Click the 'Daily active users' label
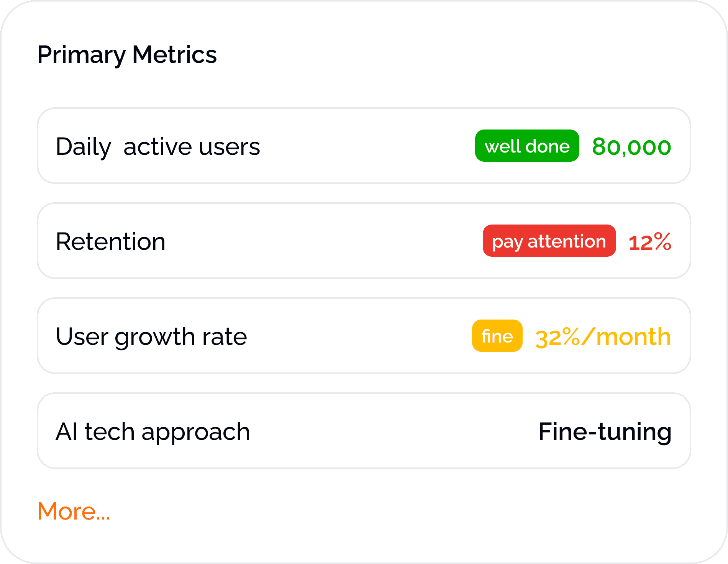The image size is (728, 564). point(157,147)
